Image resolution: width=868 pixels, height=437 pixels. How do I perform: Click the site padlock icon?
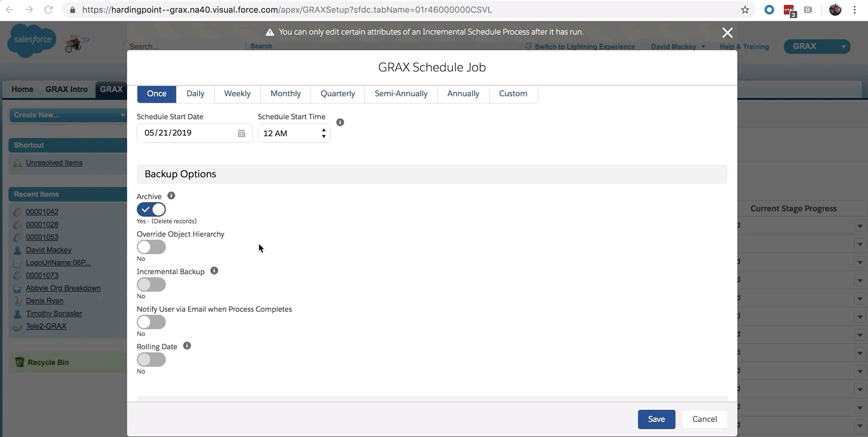coord(73,10)
